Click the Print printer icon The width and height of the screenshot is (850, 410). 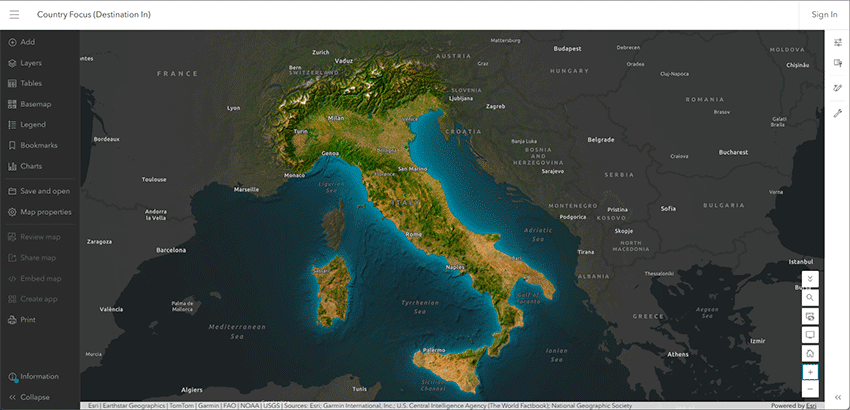pyautogui.click(x=12, y=320)
